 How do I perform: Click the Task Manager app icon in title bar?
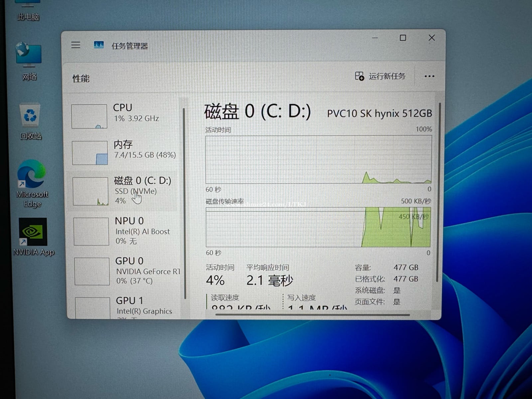tap(99, 45)
